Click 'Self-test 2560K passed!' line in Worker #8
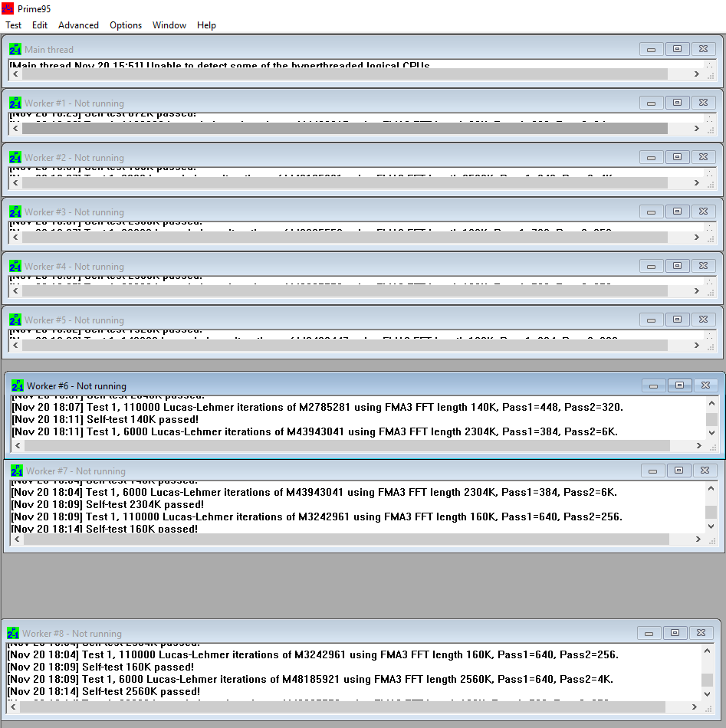This screenshot has height=728, width=726. pos(103,691)
